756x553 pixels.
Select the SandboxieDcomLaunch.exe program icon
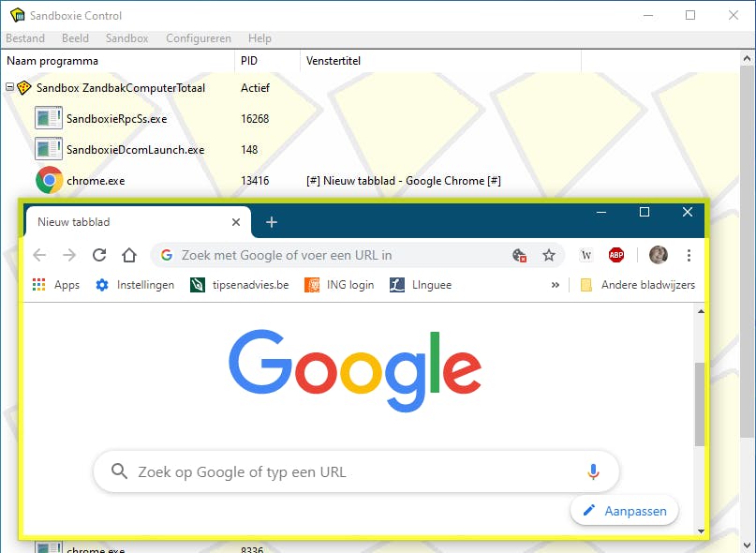[x=49, y=150]
